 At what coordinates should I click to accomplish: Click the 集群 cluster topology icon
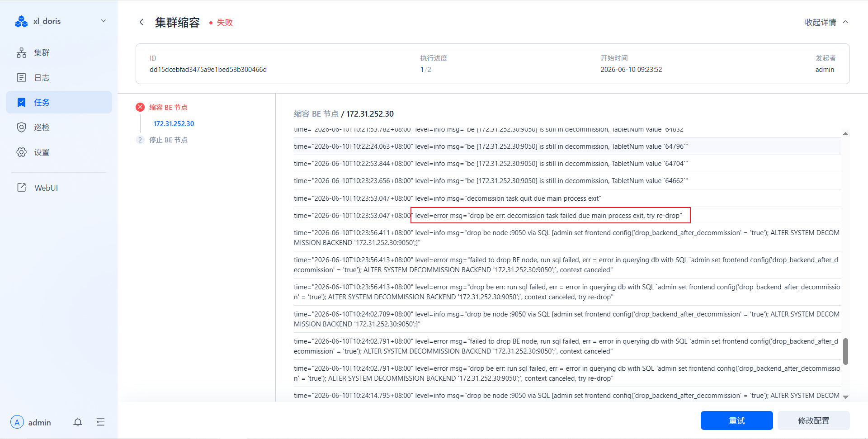(x=21, y=53)
